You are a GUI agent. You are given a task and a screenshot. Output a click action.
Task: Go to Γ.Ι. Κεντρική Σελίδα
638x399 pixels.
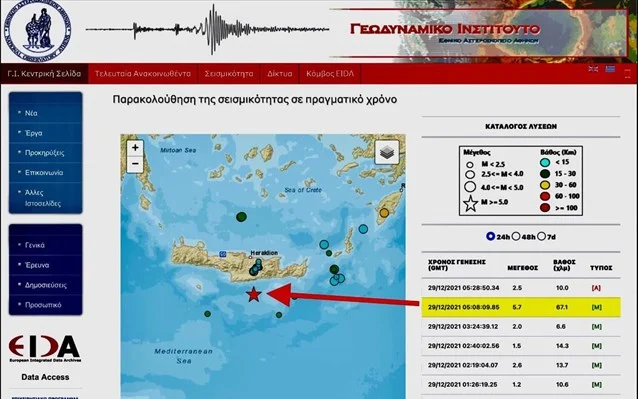(x=44, y=74)
